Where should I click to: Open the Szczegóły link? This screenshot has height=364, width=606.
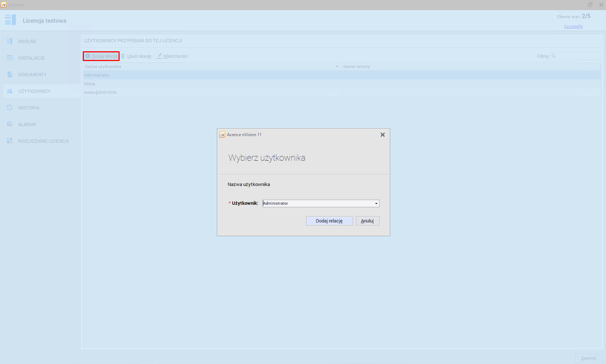pyautogui.click(x=573, y=26)
